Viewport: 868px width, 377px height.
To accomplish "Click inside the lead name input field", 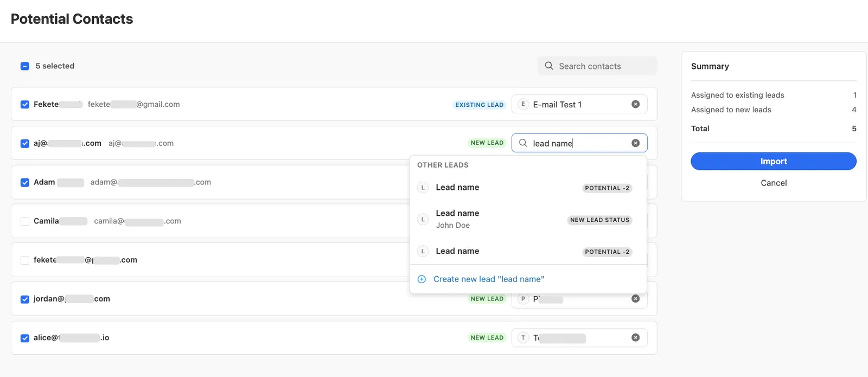I will click(x=579, y=143).
